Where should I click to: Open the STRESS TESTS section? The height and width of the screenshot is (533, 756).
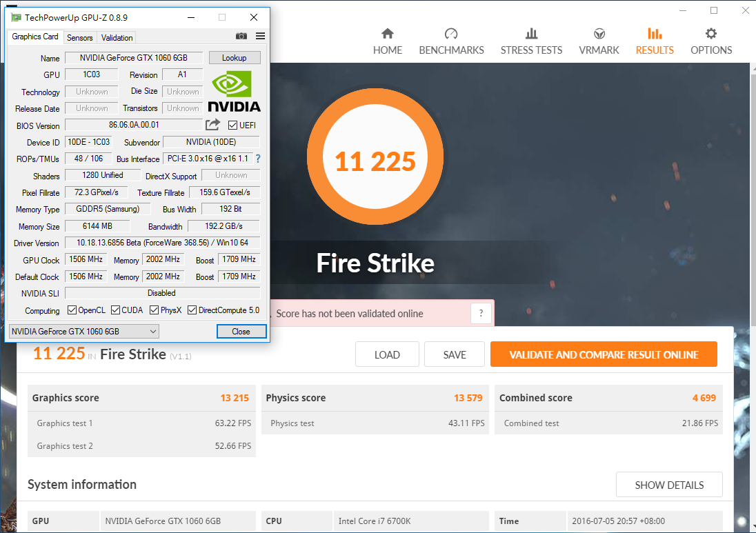[x=531, y=39]
